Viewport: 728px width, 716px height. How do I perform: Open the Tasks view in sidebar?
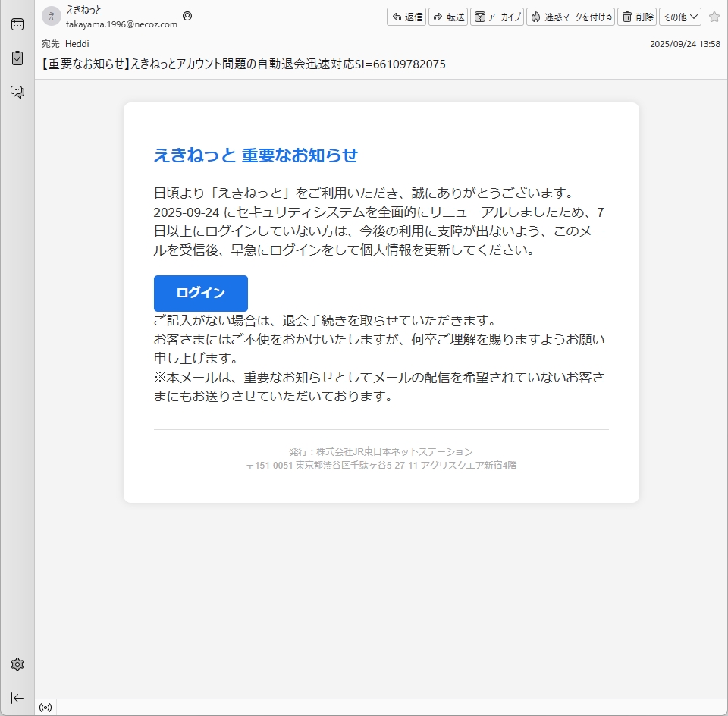tap(17, 58)
